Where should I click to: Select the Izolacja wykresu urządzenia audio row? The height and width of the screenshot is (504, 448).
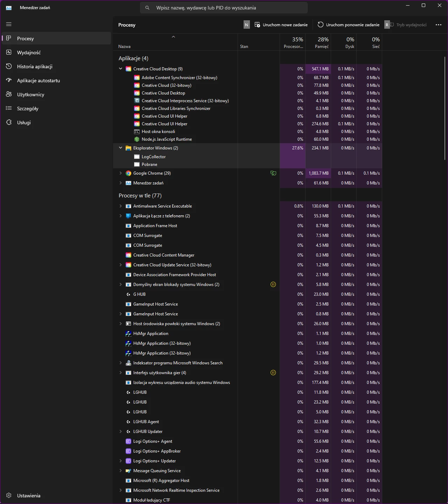(x=247, y=383)
